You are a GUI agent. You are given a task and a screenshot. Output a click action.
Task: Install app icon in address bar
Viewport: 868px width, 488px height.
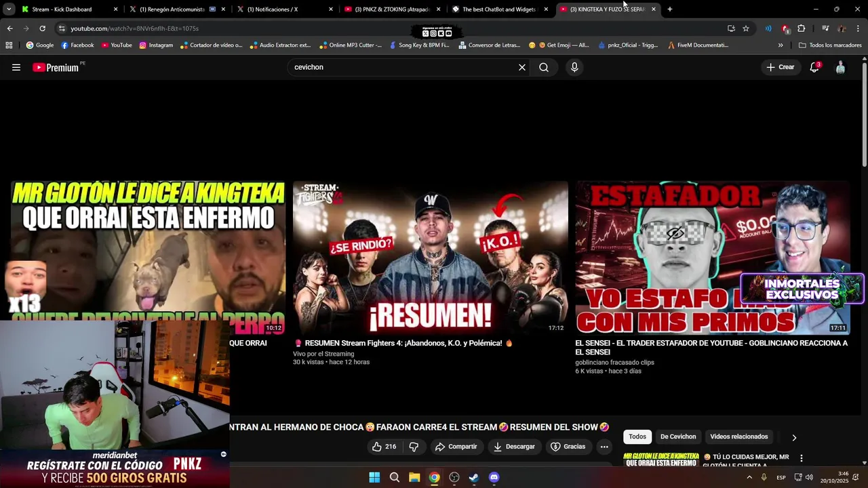731,28
